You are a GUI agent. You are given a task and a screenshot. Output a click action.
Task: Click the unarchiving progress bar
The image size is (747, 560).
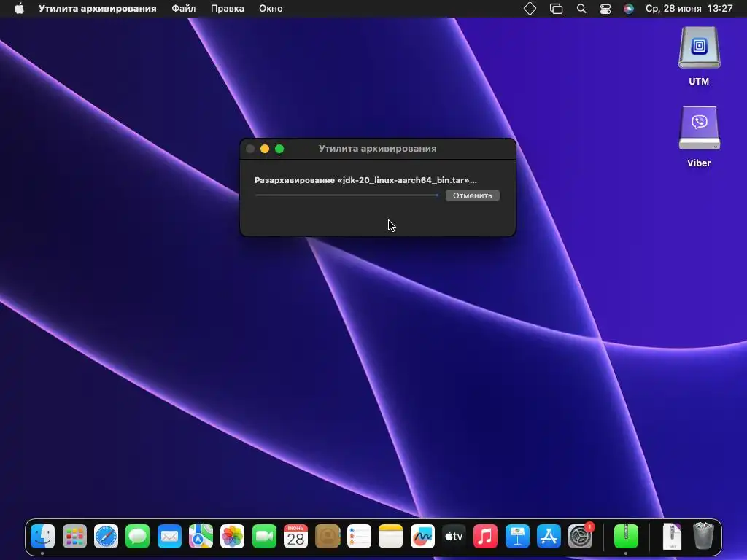point(347,195)
